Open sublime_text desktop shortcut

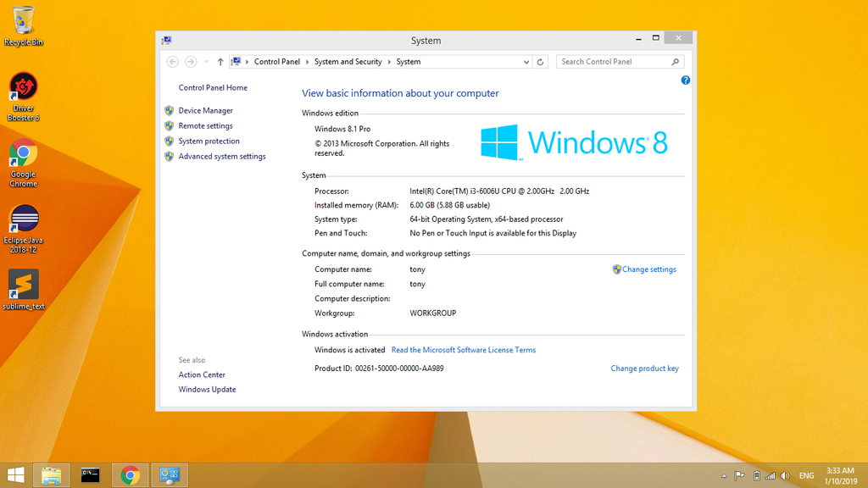[x=23, y=290]
